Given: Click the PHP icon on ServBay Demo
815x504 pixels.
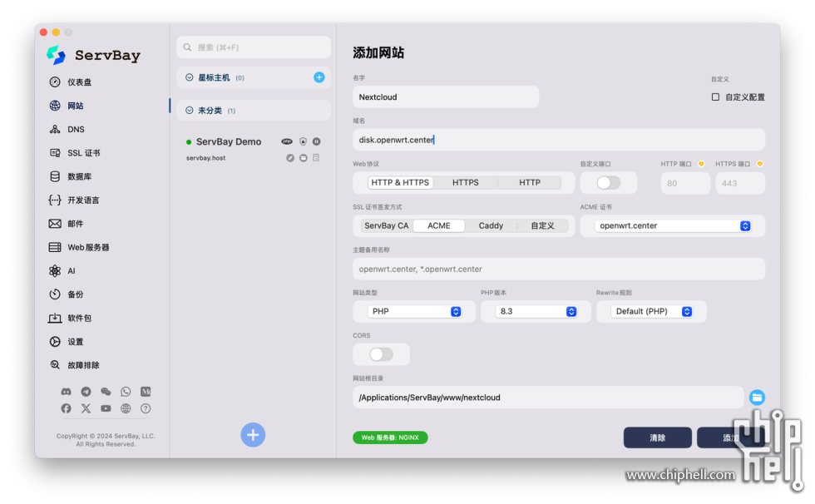Looking at the screenshot, I should 287,141.
